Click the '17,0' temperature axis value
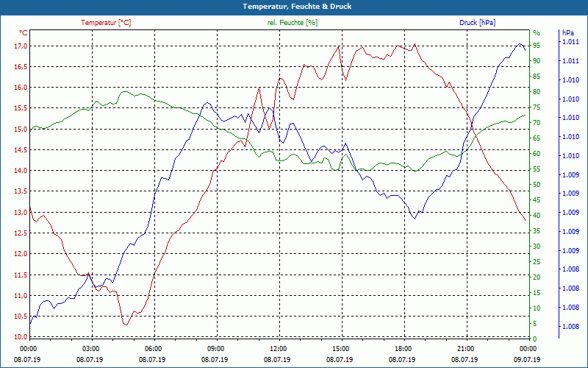The image size is (588, 368). coord(21,46)
